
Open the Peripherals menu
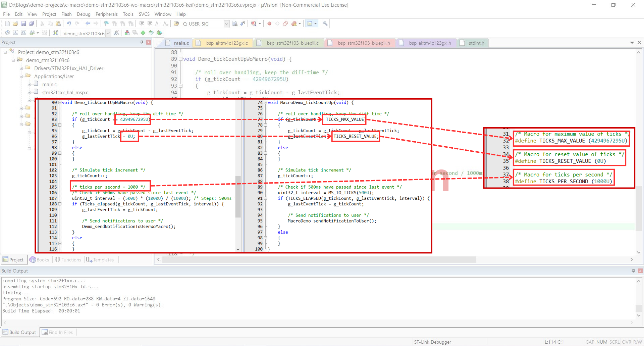[x=106, y=14]
